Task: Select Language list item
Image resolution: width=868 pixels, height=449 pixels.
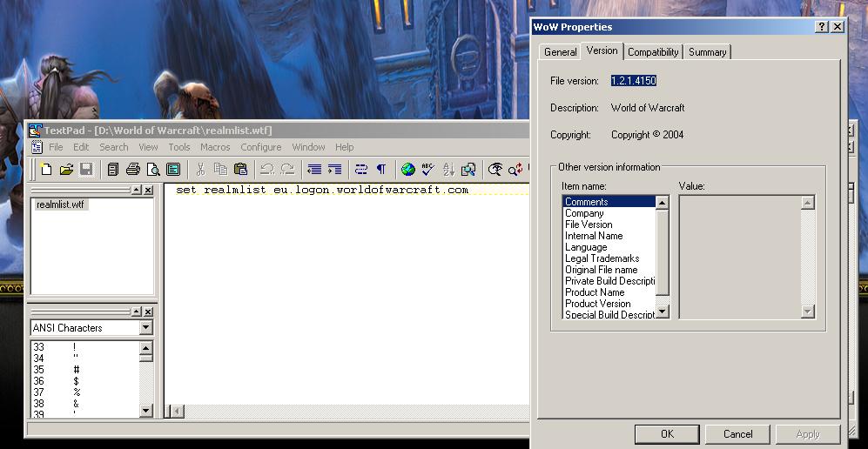Action: [609, 247]
